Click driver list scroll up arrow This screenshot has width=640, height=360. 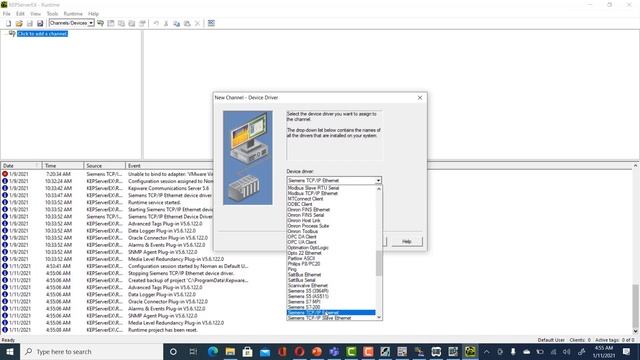tap(379, 189)
